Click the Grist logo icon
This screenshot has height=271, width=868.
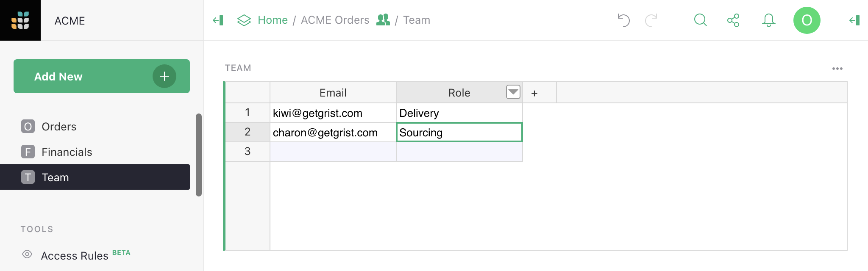[x=20, y=20]
